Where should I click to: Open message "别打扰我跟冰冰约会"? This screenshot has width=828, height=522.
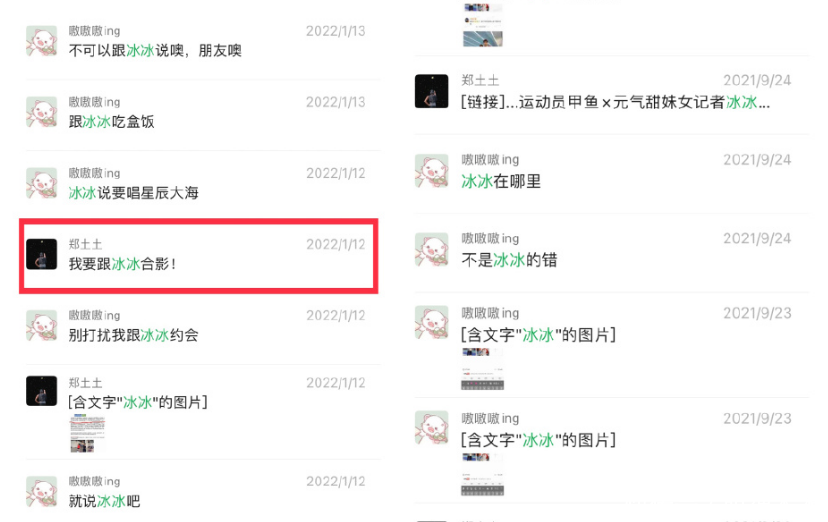pyautogui.click(x=203, y=326)
